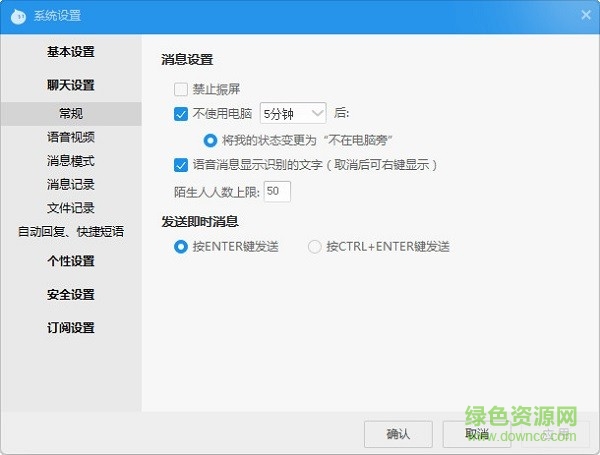Viewport: 600px width, 455px height.
Task: Close the 系统设置 window
Action: click(585, 14)
